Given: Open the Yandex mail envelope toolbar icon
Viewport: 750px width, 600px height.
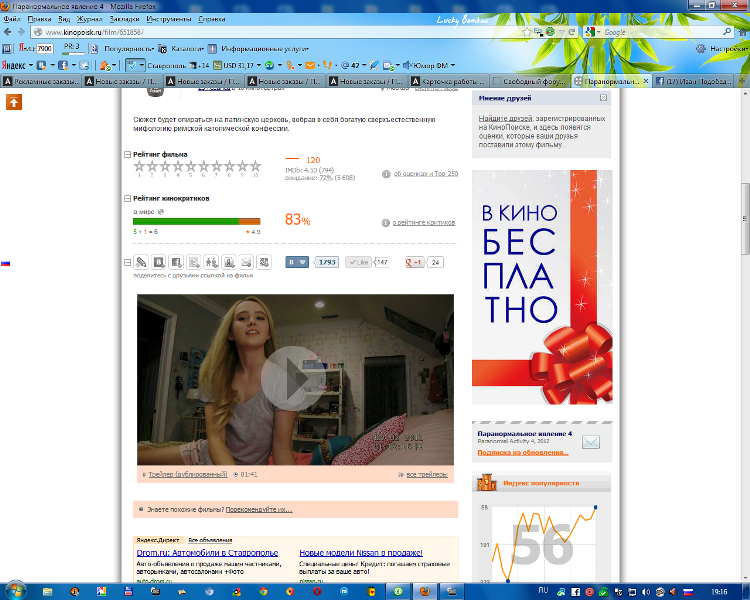Looking at the screenshot, I should pos(310,65).
